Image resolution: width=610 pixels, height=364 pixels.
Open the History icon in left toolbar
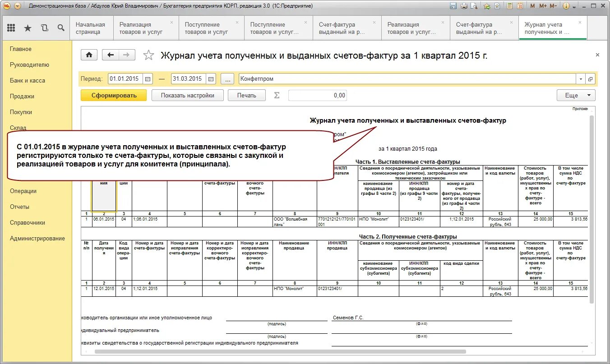[44, 28]
